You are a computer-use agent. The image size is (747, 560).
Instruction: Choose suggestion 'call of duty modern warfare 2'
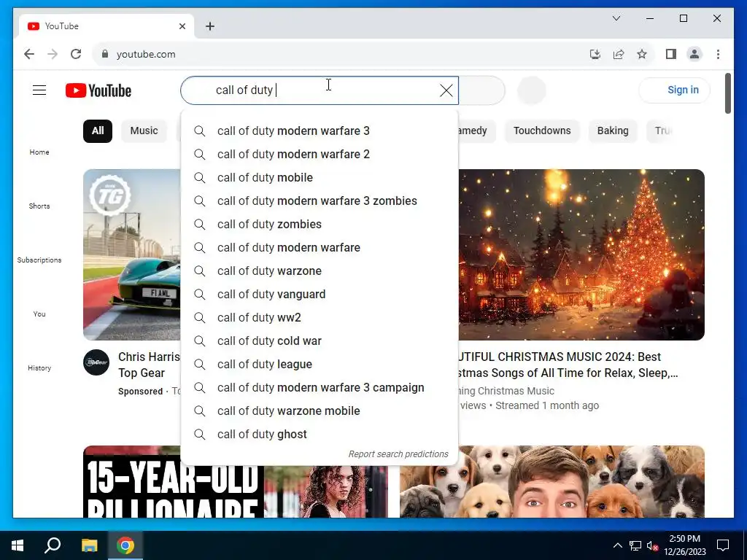(x=320, y=155)
